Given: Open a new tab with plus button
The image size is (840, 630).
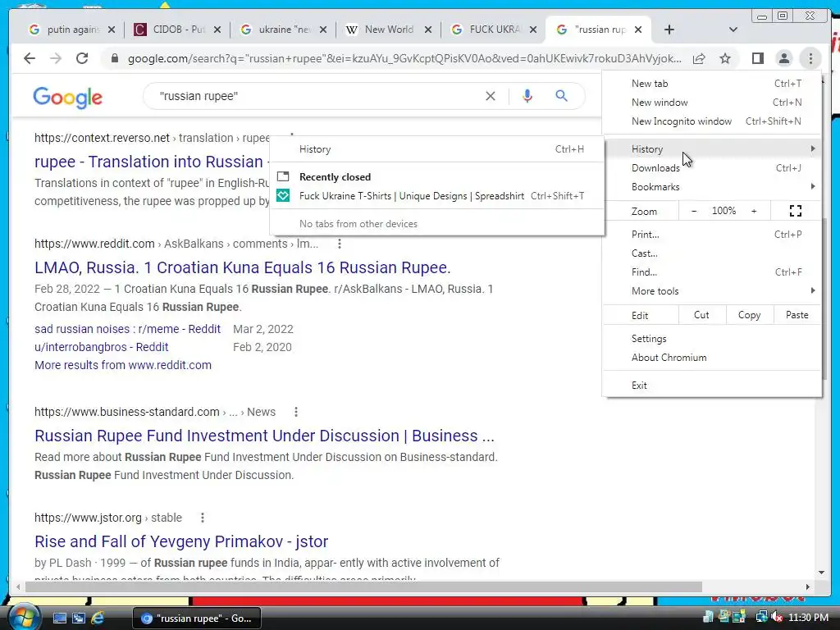Looking at the screenshot, I should pyautogui.click(x=669, y=30).
